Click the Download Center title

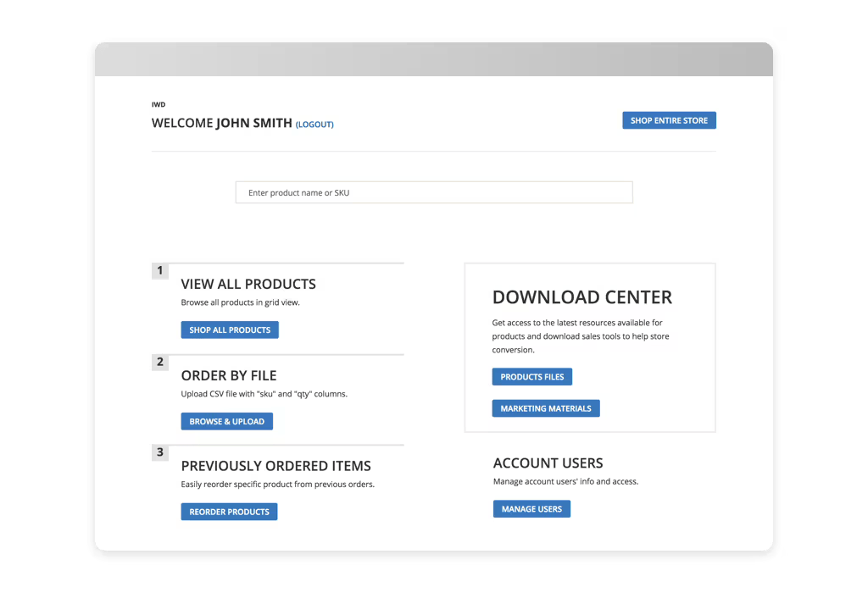click(581, 297)
